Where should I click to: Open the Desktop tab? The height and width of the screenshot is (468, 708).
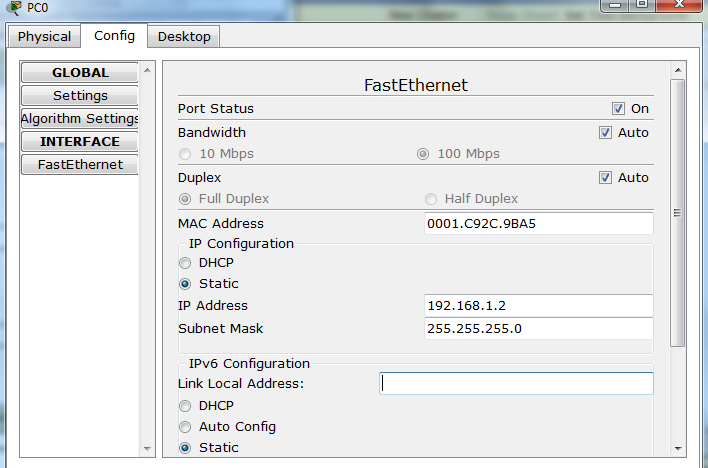tap(184, 37)
